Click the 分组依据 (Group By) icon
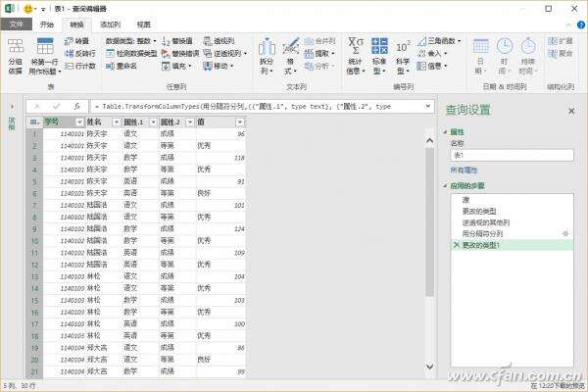 pos(16,46)
